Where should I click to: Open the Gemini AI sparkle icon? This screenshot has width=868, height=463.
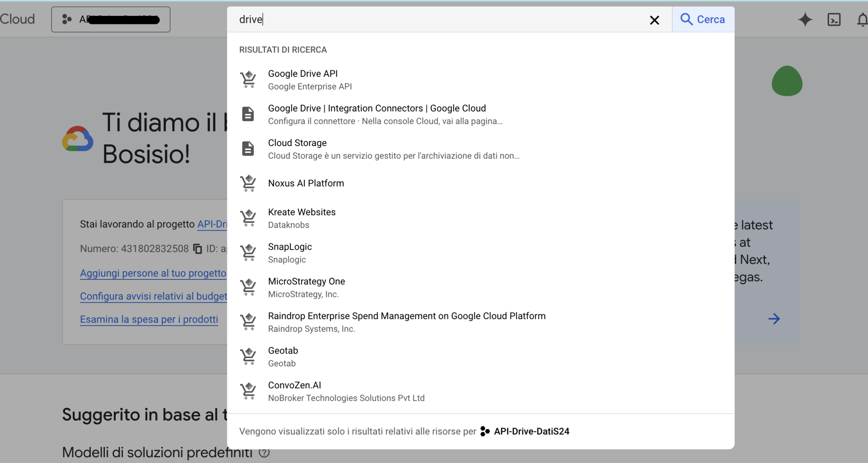(x=805, y=20)
